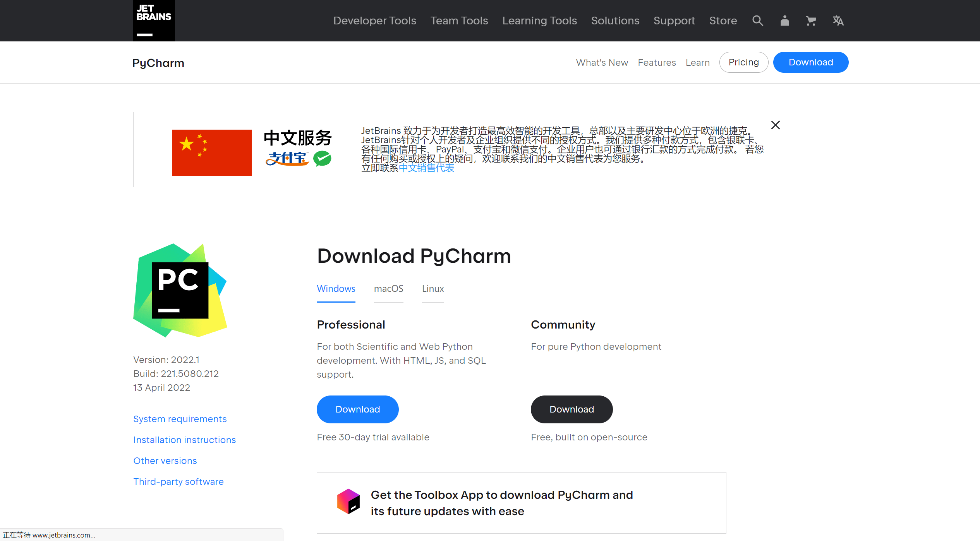The width and height of the screenshot is (980, 541).
Task: Open Support menu
Action: (674, 21)
